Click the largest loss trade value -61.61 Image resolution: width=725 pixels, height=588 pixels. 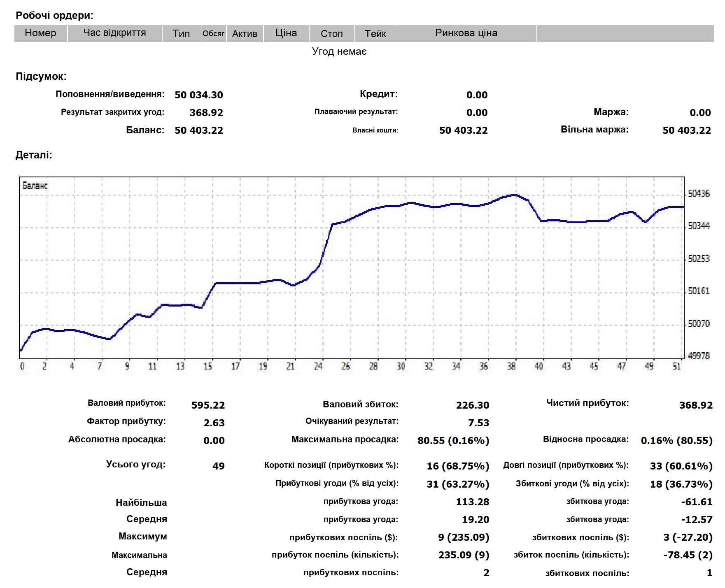(697, 502)
